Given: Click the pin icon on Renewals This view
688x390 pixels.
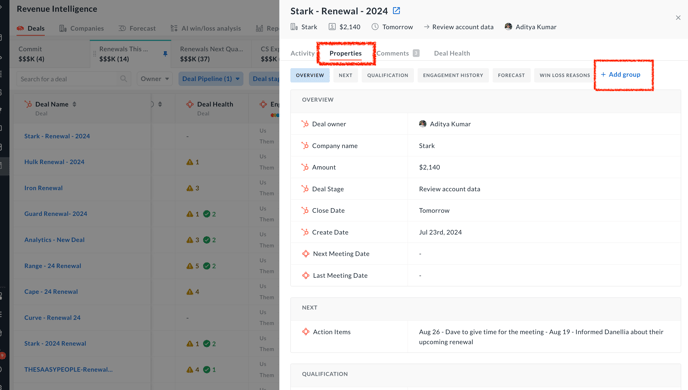Looking at the screenshot, I should click(165, 54).
